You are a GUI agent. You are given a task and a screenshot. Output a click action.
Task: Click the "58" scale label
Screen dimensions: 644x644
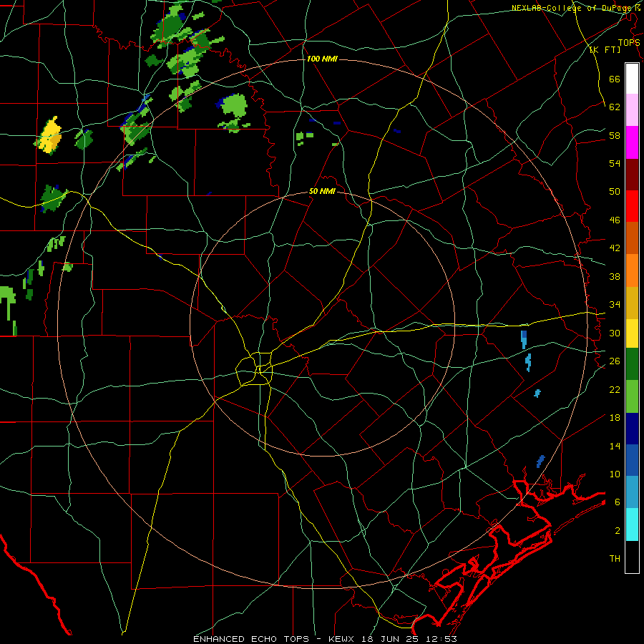click(x=615, y=135)
